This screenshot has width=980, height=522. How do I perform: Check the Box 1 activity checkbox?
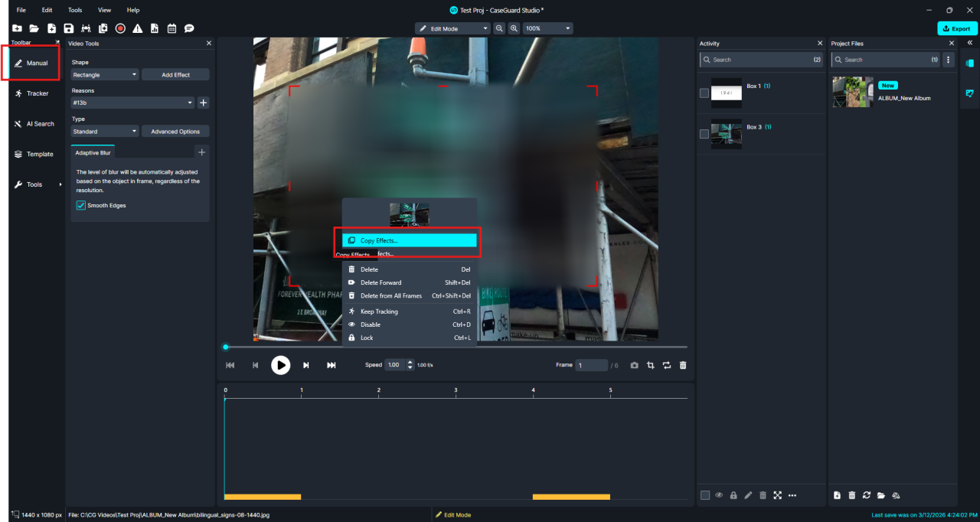tap(704, 93)
